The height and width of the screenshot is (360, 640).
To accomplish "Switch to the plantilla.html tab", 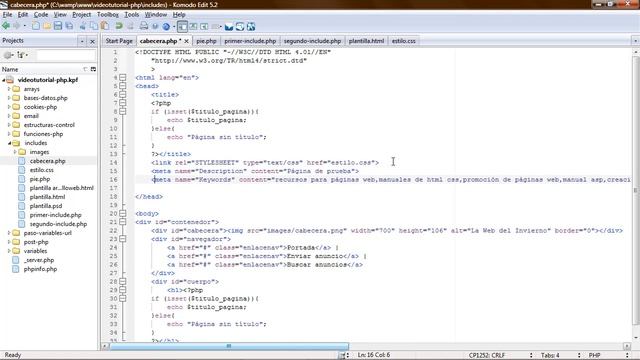I will click(x=366, y=41).
